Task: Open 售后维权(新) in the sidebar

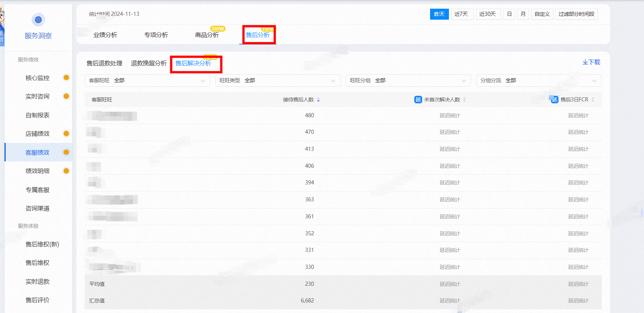Action: [42, 244]
